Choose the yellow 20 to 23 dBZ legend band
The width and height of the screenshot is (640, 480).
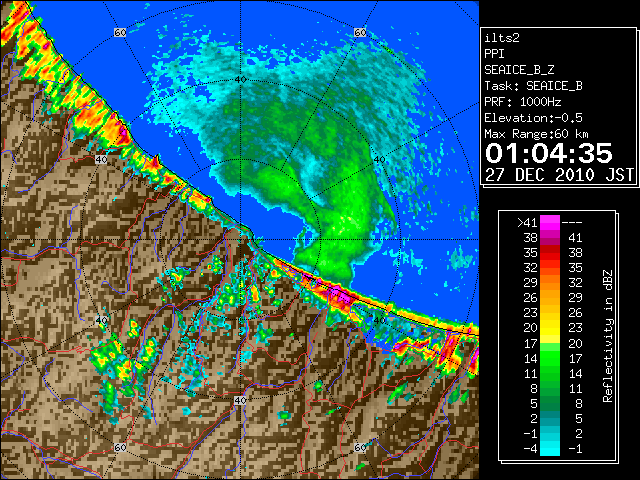pos(550,328)
